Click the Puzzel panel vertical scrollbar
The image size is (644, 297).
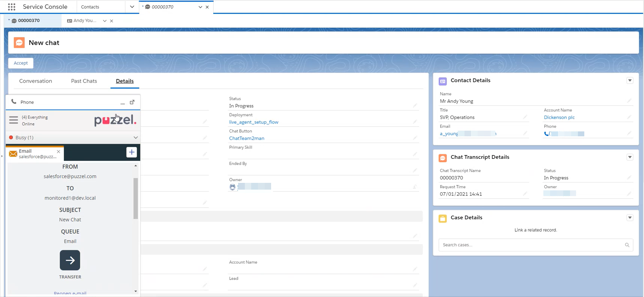point(136,198)
